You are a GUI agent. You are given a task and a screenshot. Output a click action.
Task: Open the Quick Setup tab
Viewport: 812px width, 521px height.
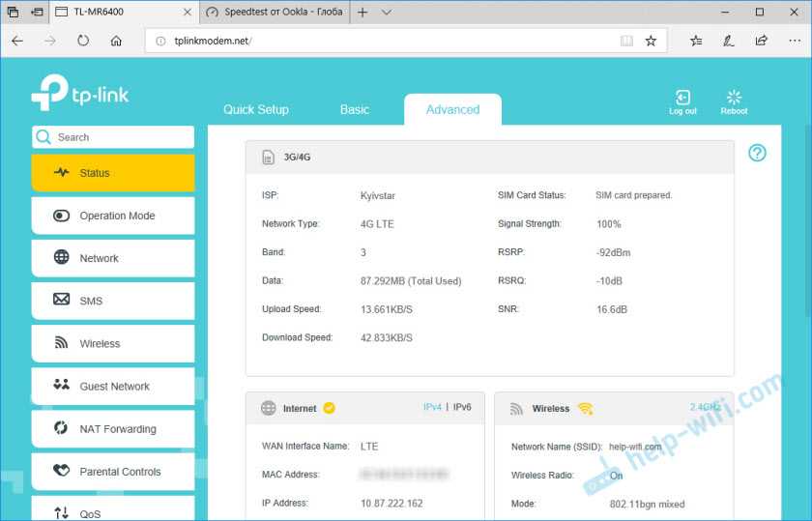(256, 109)
